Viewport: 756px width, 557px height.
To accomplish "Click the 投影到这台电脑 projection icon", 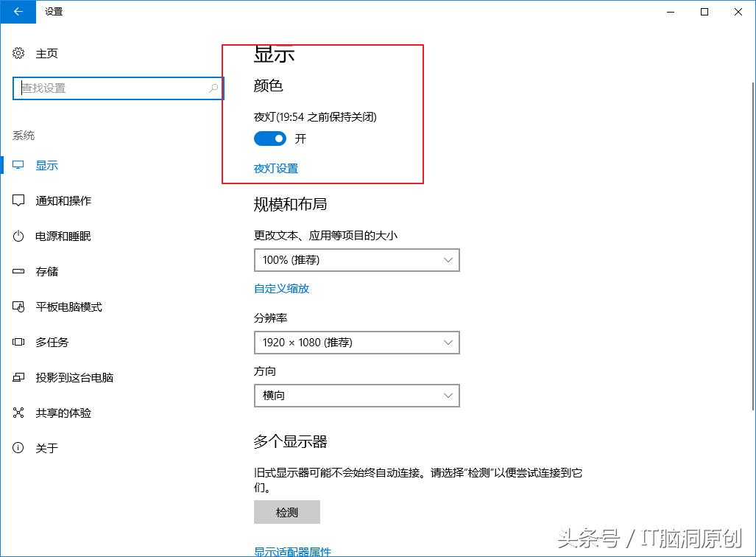I will tap(18, 377).
